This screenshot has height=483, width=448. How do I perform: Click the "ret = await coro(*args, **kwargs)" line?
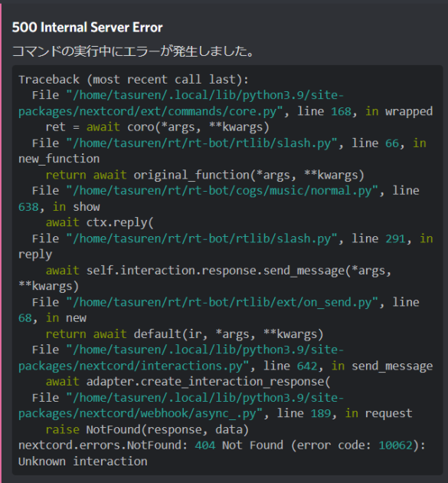pyautogui.click(x=157, y=127)
